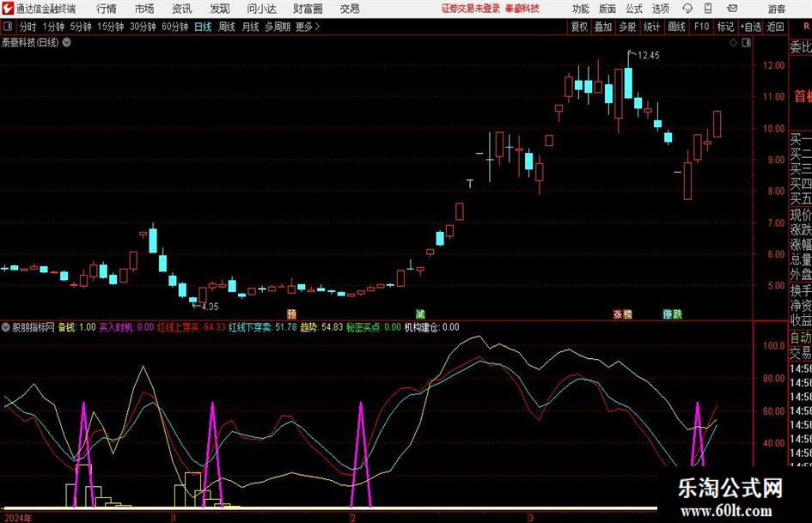Open F10 company info
Image resolution: width=812 pixels, height=523 pixels.
click(702, 27)
